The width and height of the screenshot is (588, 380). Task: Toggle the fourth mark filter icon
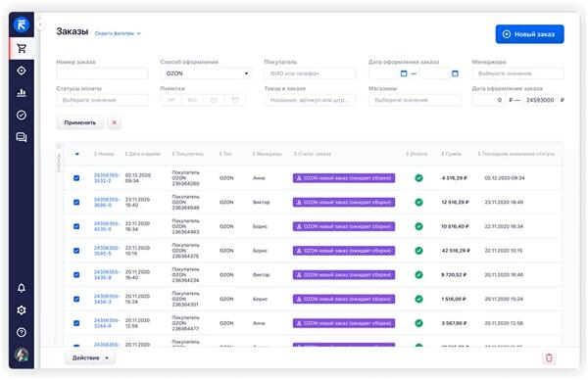tap(235, 100)
